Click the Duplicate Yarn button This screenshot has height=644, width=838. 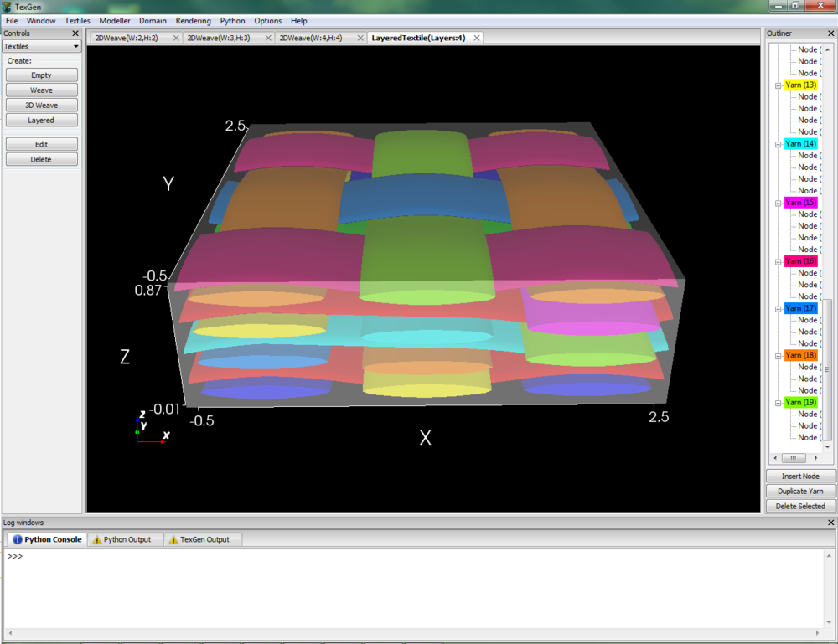800,492
